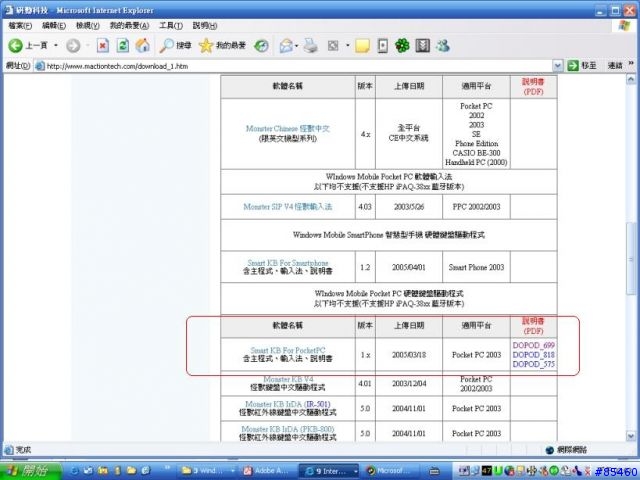Print the page with the printer icon
This screenshot has width=640, height=480.
[311, 46]
